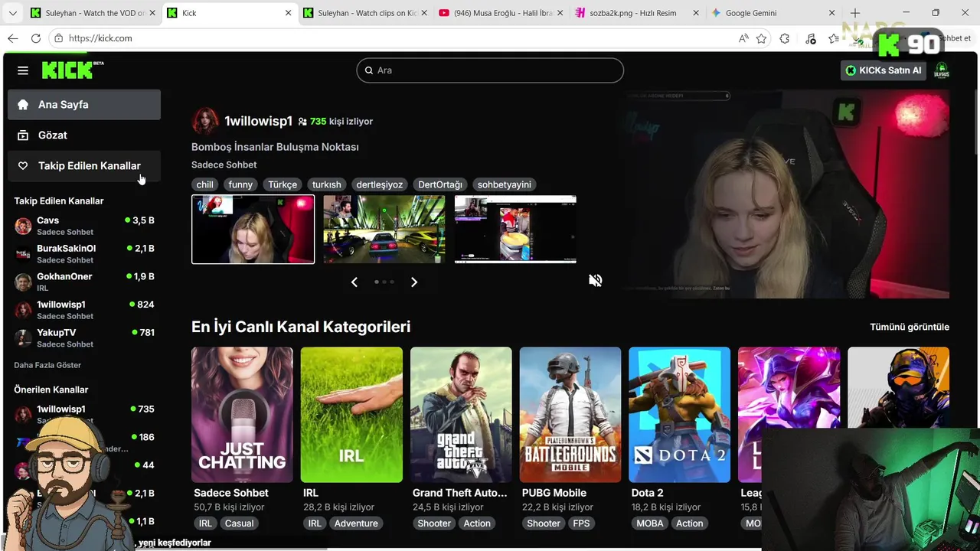The image size is (980, 551).
Task: Go to previous carousel slide arrow
Action: (354, 282)
